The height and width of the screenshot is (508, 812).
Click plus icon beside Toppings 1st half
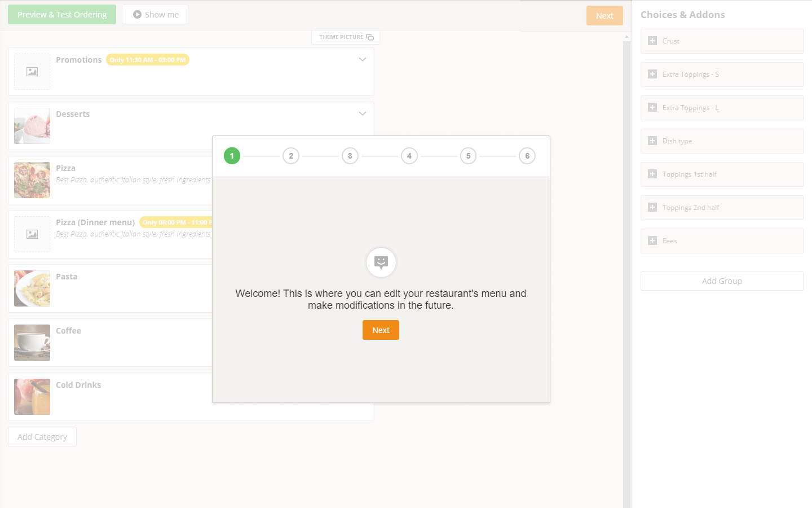click(x=652, y=174)
